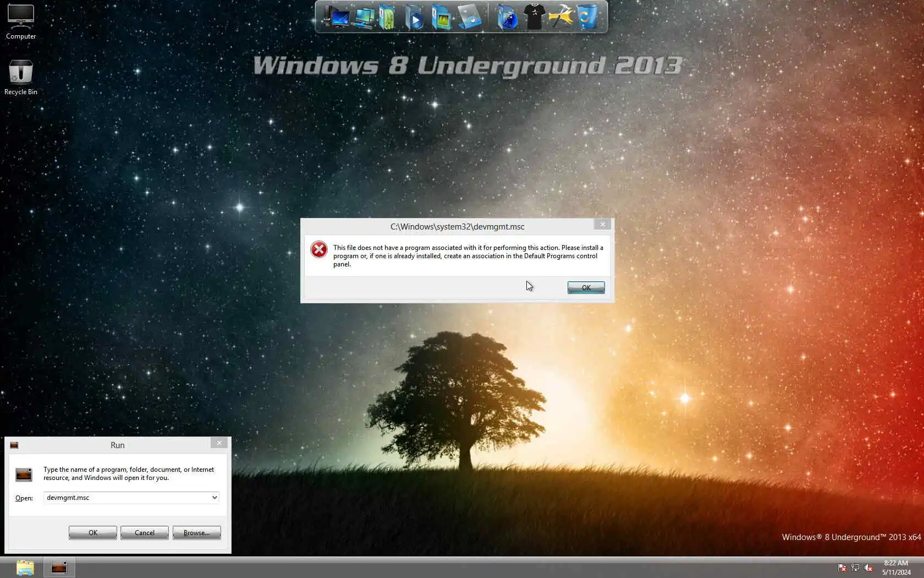The height and width of the screenshot is (578, 924).
Task: Dismiss the error dialog with OK
Action: [586, 287]
